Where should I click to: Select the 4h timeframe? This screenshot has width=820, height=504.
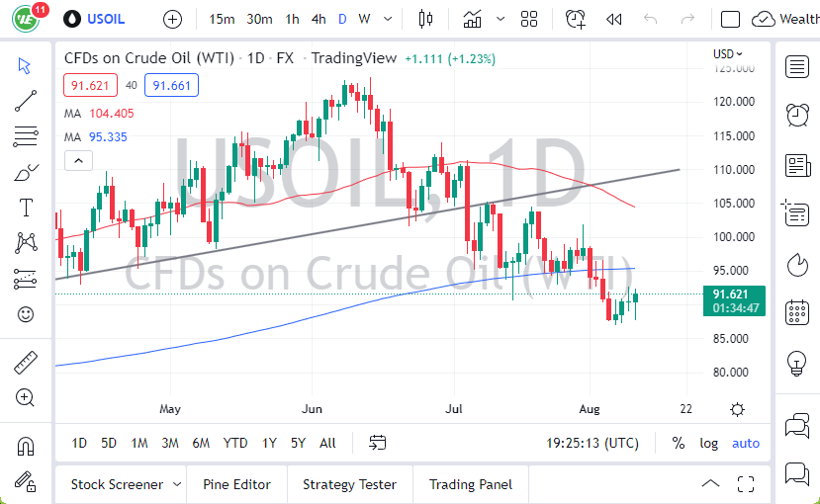318,19
